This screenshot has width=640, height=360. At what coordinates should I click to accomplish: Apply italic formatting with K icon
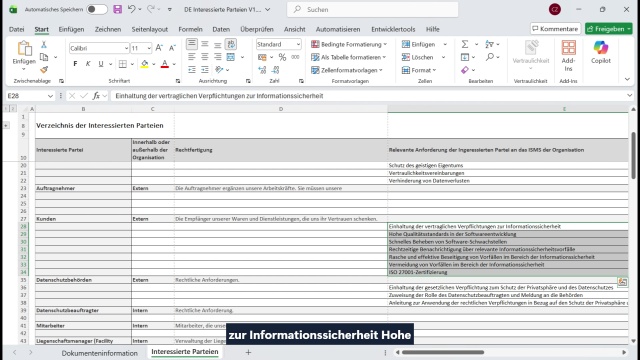point(88,64)
